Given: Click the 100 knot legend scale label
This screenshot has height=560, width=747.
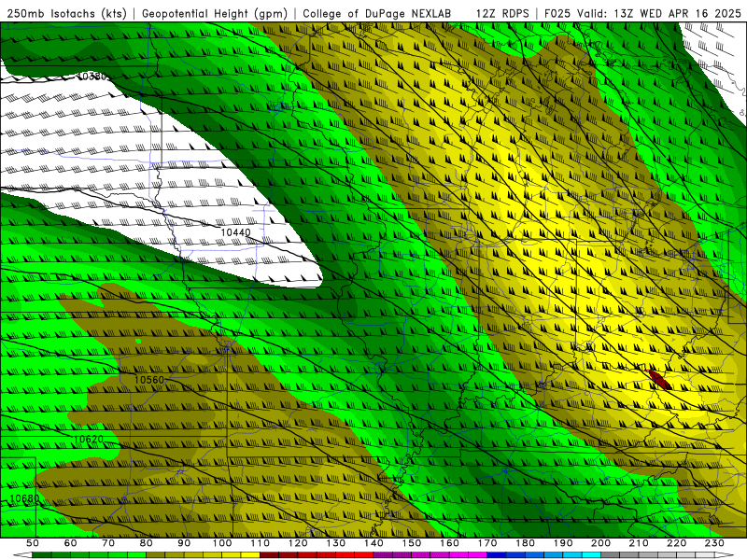Looking at the screenshot, I should (222, 543).
